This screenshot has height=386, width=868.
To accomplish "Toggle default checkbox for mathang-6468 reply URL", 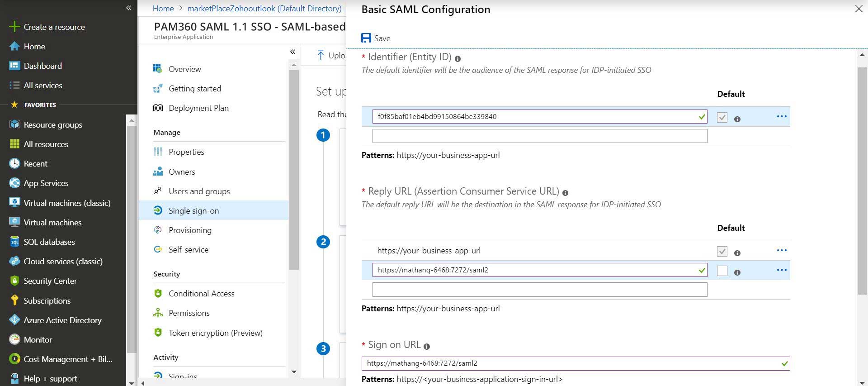I will (722, 271).
